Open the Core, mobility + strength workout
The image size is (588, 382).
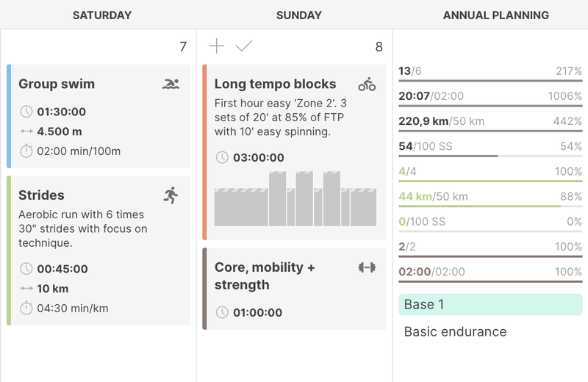point(294,288)
